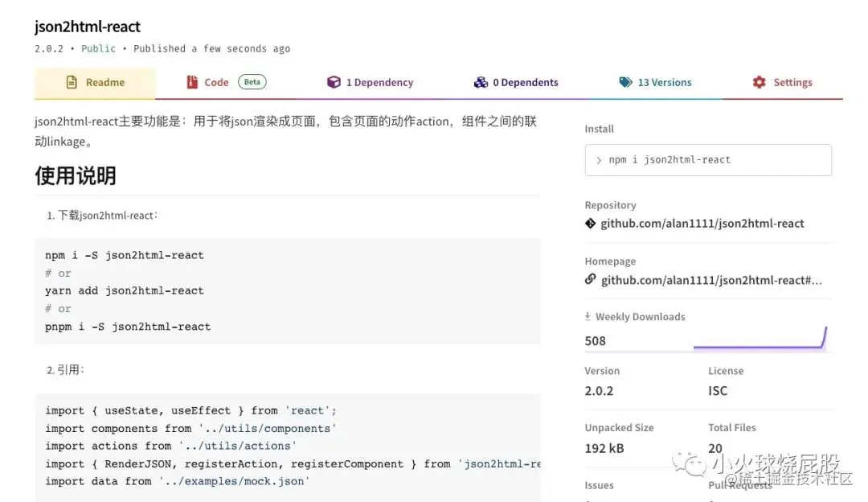The width and height of the screenshot is (868, 502).
Task: Click the Versions tags icon
Action: 625,82
